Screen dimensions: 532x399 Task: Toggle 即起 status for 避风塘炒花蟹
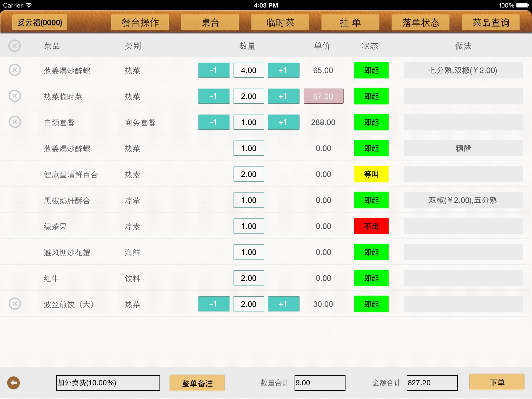point(371,252)
